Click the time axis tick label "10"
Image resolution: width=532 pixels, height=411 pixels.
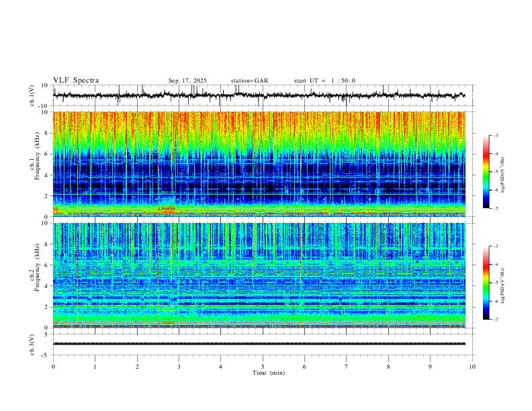coord(472,367)
